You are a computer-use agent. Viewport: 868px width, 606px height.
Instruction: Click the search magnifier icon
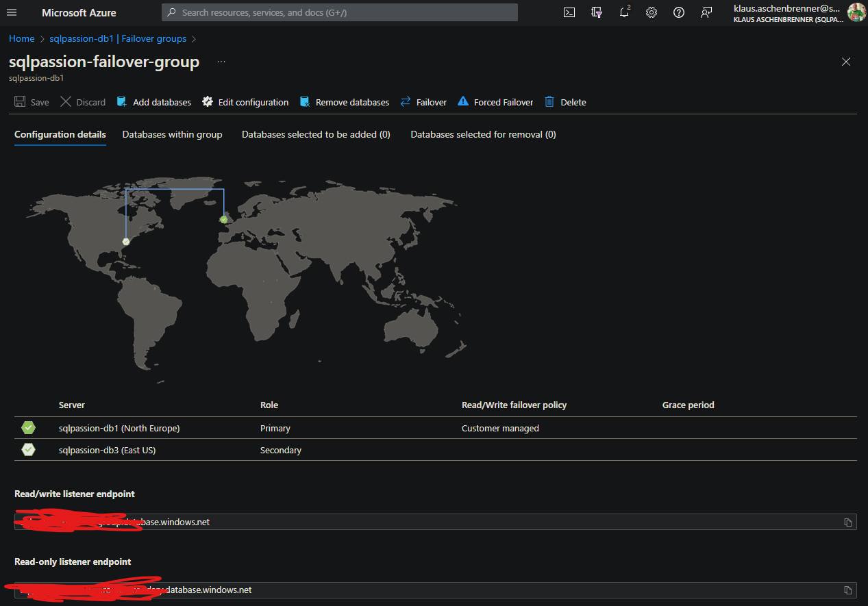click(171, 12)
